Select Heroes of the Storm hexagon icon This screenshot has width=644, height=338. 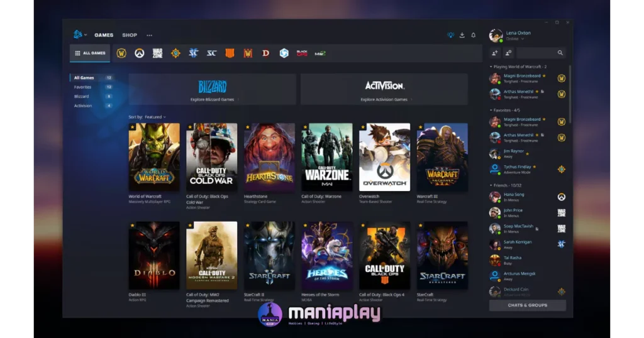pos(284,53)
